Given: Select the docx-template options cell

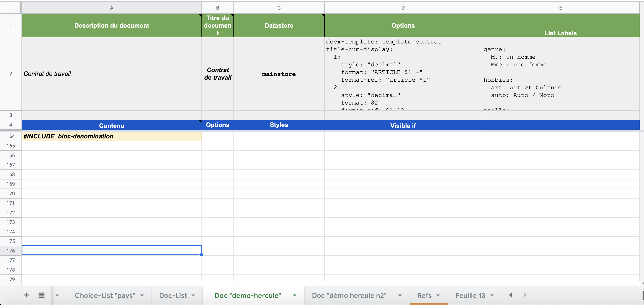Looking at the screenshot, I should pyautogui.click(x=403, y=74).
